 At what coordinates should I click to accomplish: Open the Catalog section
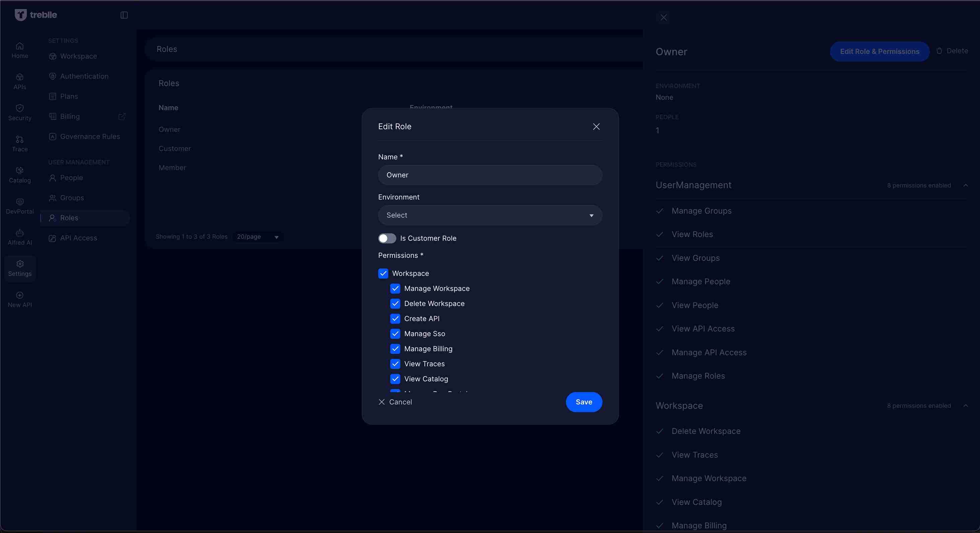click(x=20, y=175)
